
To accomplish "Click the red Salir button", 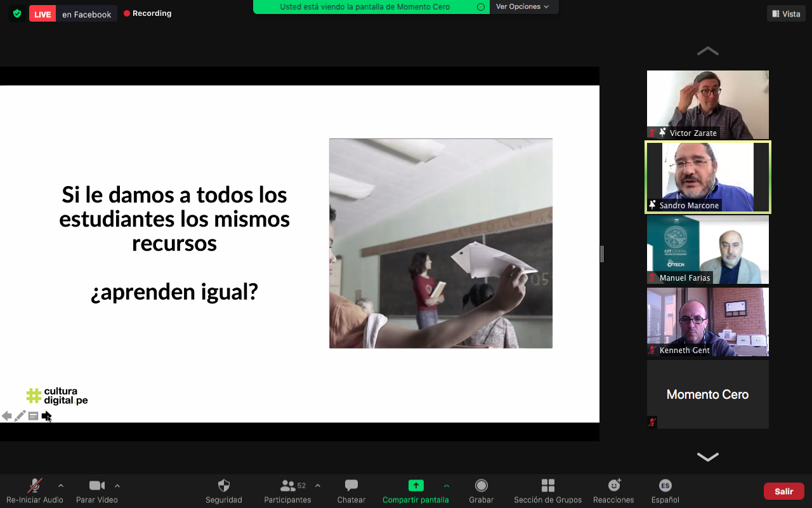I will (x=783, y=491).
